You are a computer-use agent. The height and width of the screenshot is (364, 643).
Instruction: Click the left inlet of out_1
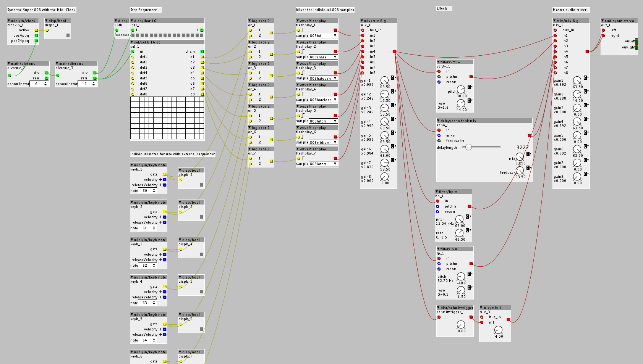[603, 30]
